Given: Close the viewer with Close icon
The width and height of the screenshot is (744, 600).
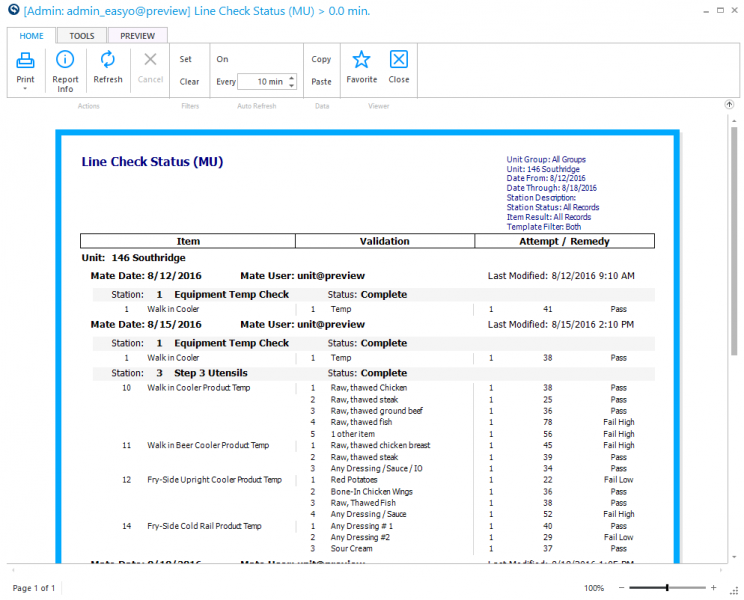Looking at the screenshot, I should click(399, 59).
